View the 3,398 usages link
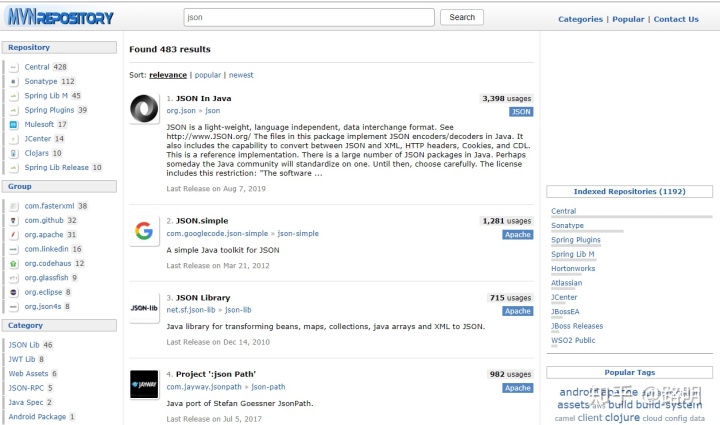The height and width of the screenshot is (425, 720). (x=506, y=98)
